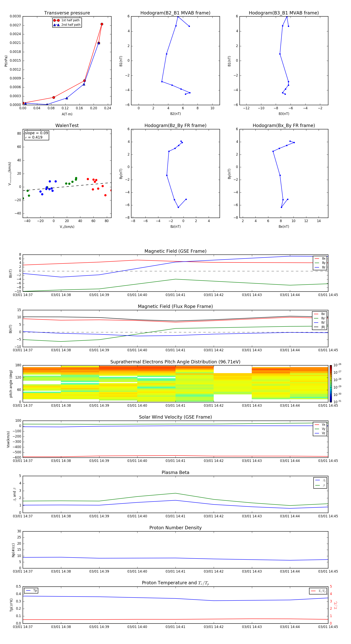Click the Suprathermal Electrons Pitch Angle Distribution title
This screenshot has height=644, width=351.
coord(175,362)
